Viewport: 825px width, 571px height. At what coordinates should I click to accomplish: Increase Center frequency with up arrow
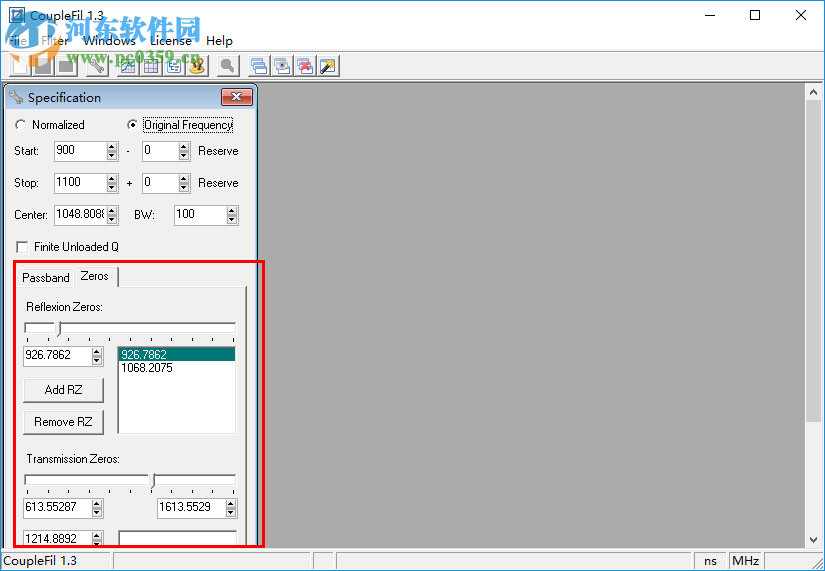(112, 211)
